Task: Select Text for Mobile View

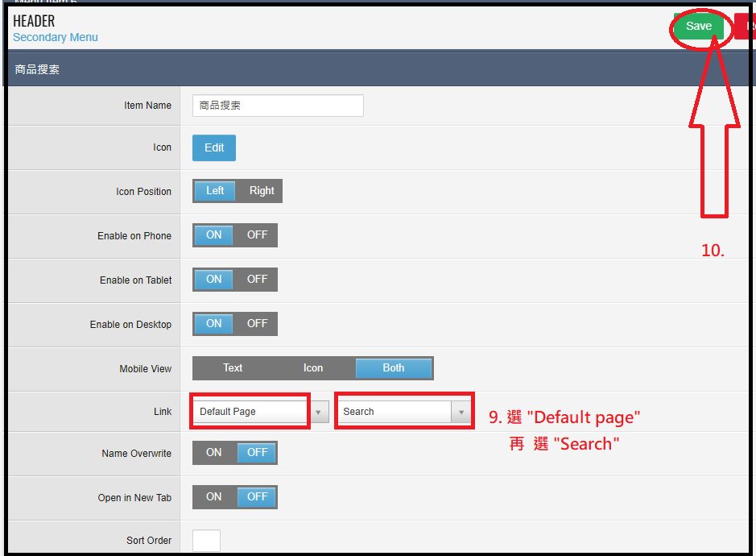Action: pyautogui.click(x=233, y=368)
